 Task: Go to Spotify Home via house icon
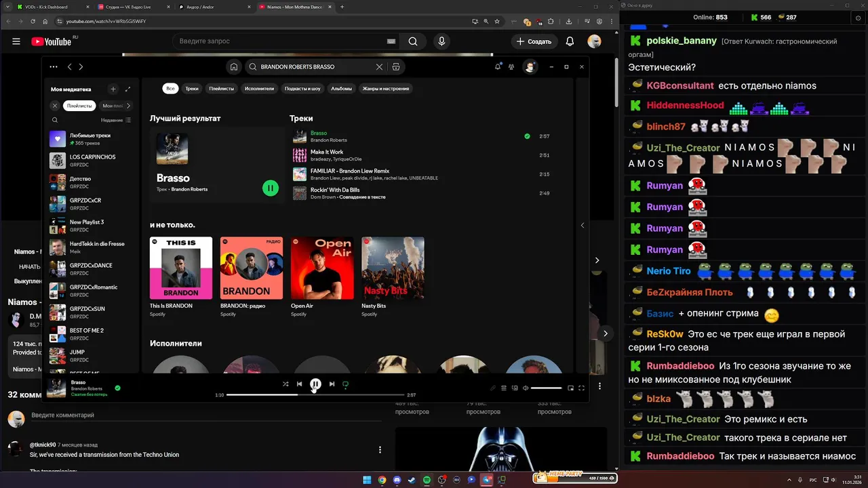234,67
